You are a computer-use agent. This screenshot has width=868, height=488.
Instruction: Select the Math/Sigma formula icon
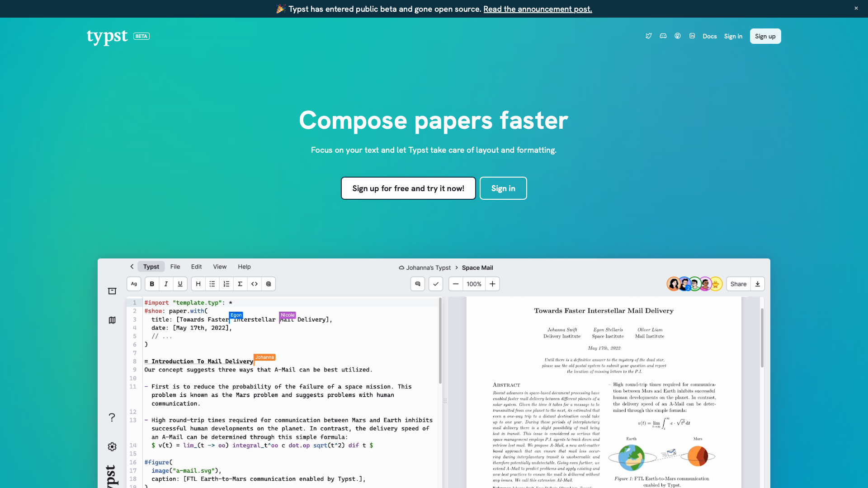tap(240, 284)
